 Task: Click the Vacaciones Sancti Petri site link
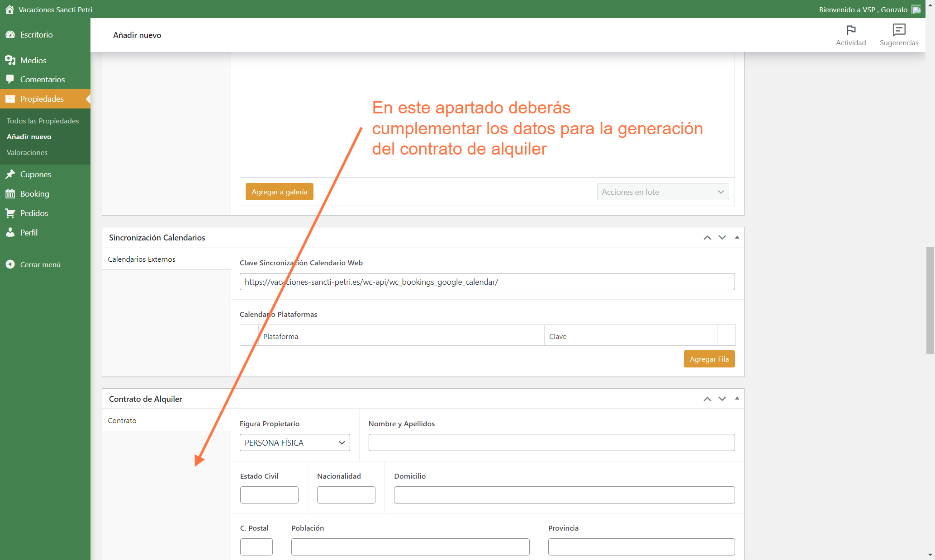pos(55,9)
